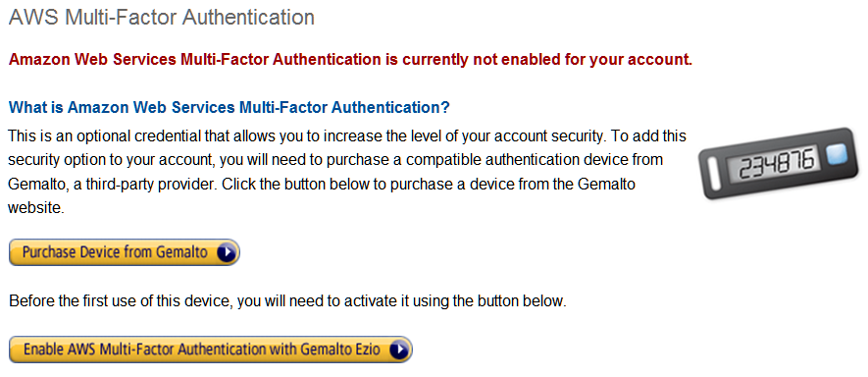
Task: Click the arrow icon on the Enable AWS button
Action: click(400, 350)
